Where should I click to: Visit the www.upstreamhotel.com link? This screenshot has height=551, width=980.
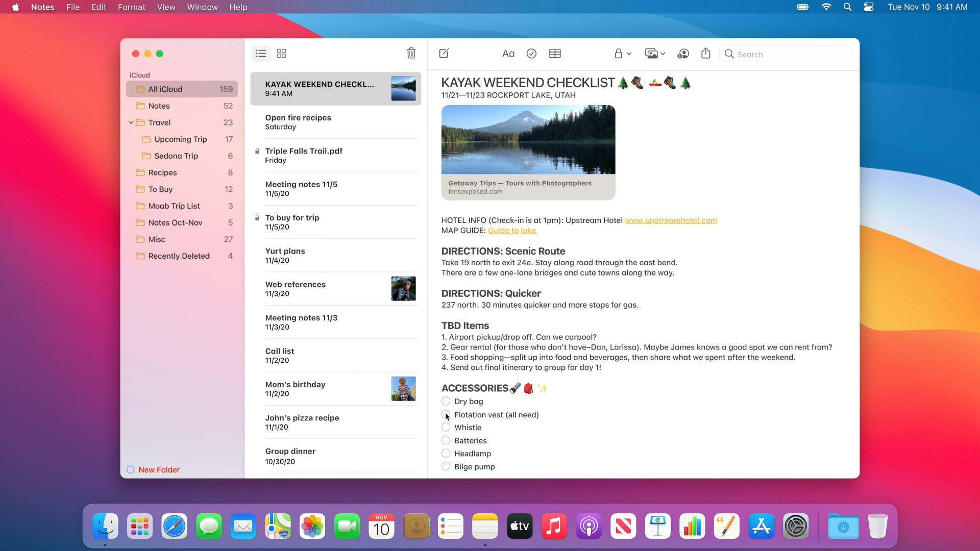[671, 220]
